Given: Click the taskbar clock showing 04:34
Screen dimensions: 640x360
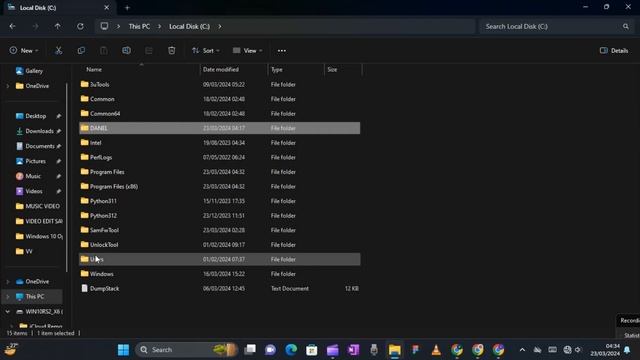Looking at the screenshot, I should coord(605,350).
